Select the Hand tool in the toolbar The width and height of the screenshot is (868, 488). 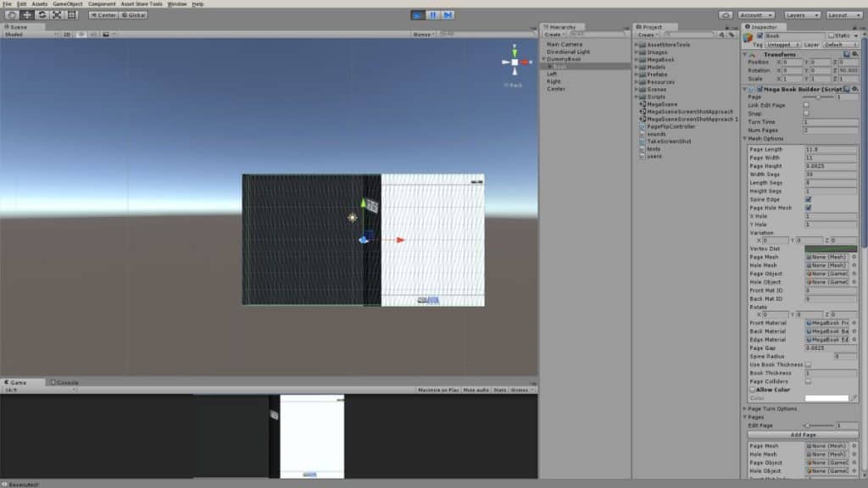12,15
